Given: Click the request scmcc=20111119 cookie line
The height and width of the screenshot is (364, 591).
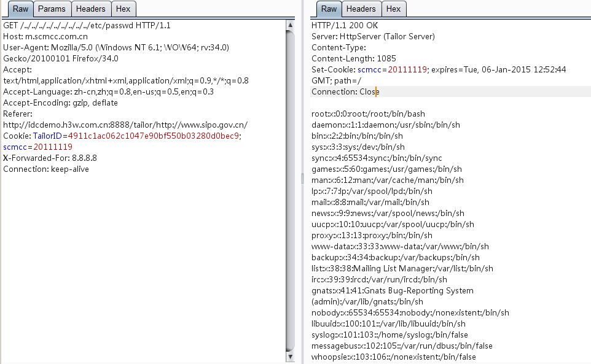Looking at the screenshot, I should pos(37,147).
